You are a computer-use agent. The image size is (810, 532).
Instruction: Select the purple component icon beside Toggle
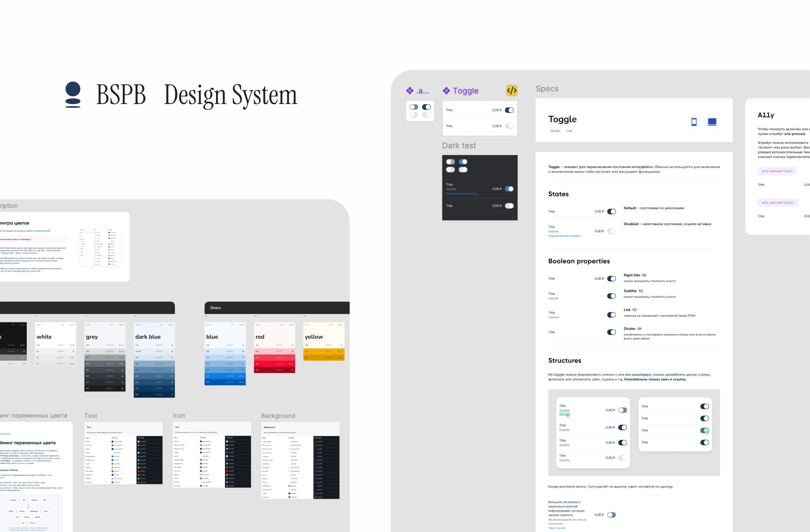[x=446, y=90]
